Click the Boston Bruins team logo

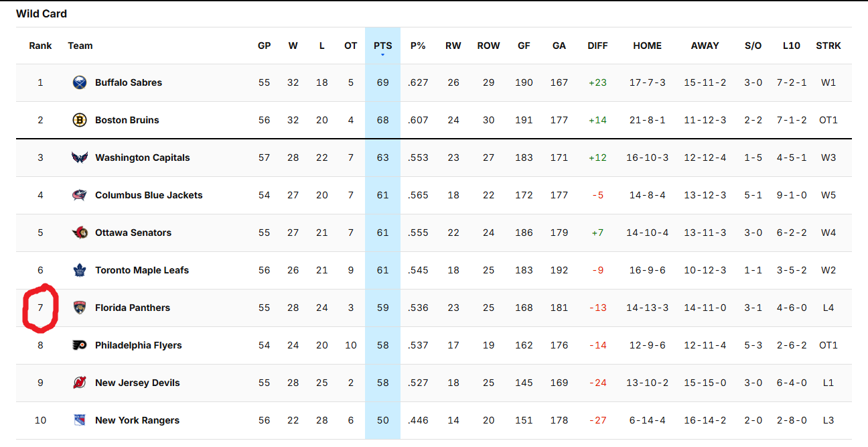[80, 120]
